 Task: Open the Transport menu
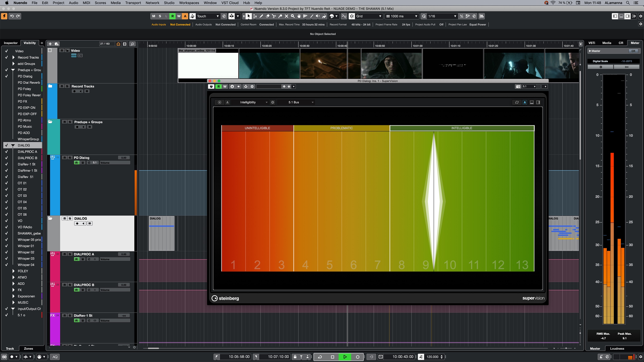pyautogui.click(x=133, y=3)
